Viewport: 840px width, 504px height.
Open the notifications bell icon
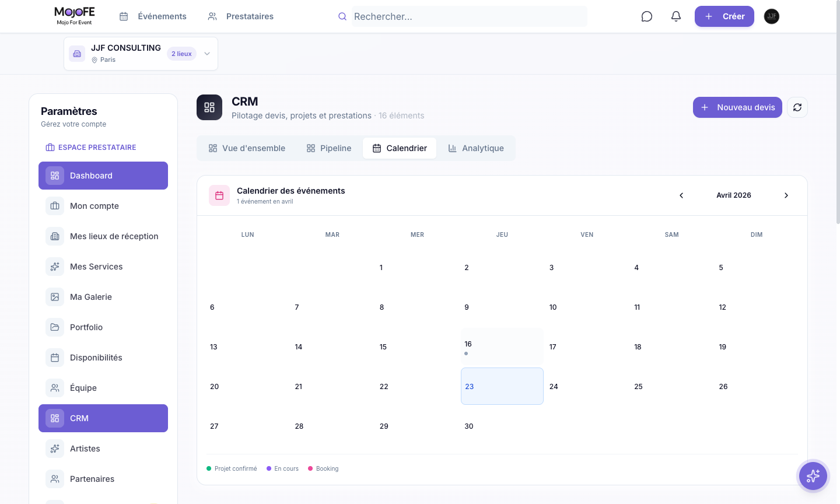pyautogui.click(x=676, y=16)
